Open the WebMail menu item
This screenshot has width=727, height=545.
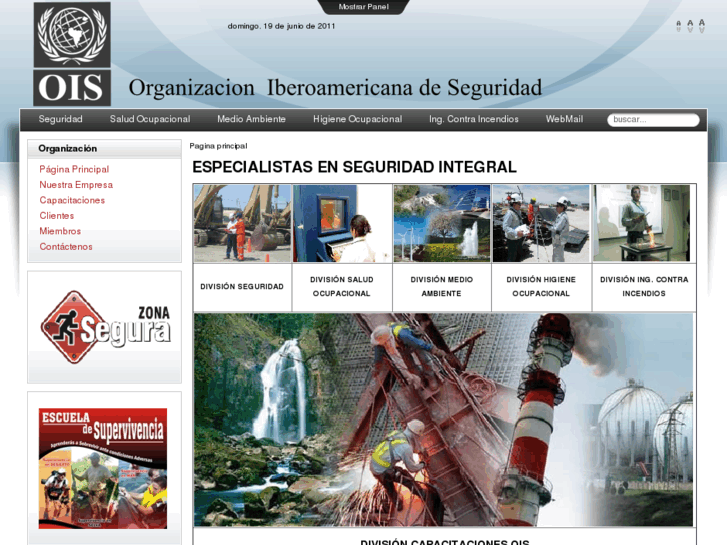point(564,119)
